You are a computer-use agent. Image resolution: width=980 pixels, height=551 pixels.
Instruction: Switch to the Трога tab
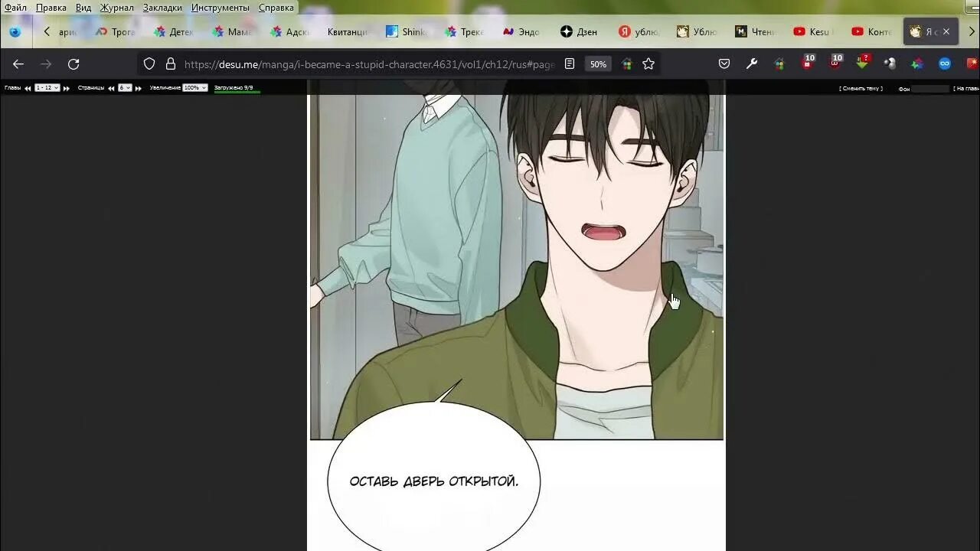[115, 32]
